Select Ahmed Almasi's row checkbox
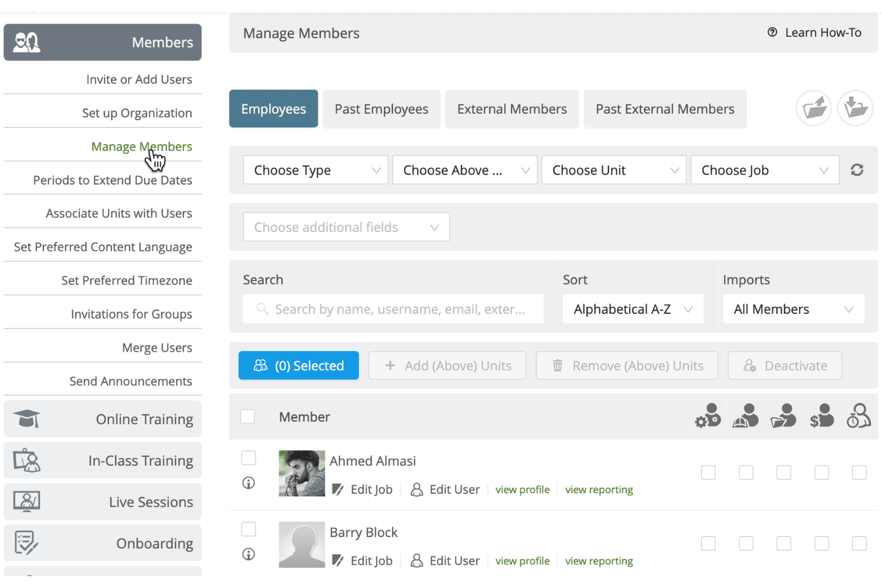The width and height of the screenshot is (882, 588). (249, 458)
